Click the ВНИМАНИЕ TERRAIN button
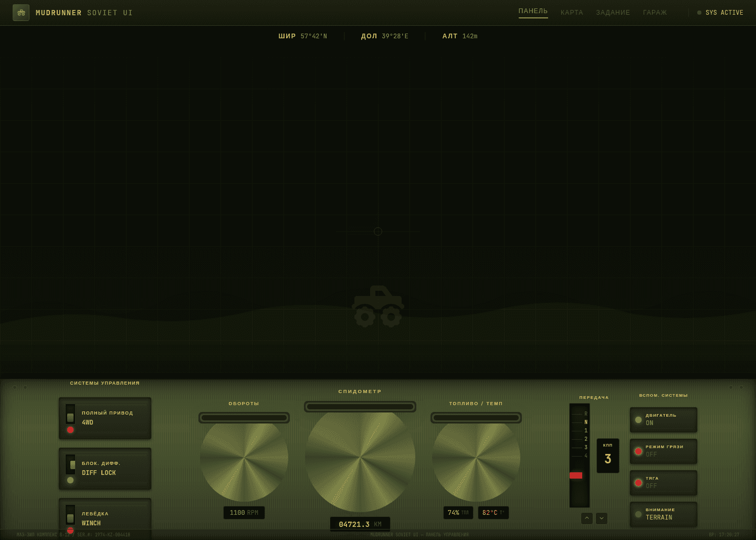The image size is (756, 540). (x=664, y=514)
